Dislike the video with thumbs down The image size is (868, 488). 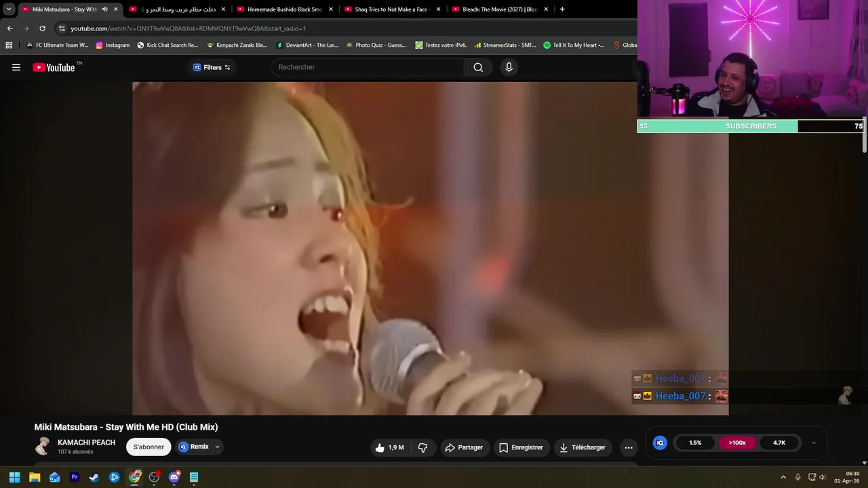[x=422, y=447]
